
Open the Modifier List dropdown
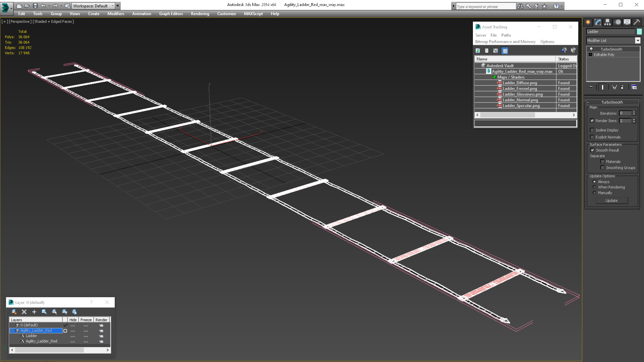638,40
